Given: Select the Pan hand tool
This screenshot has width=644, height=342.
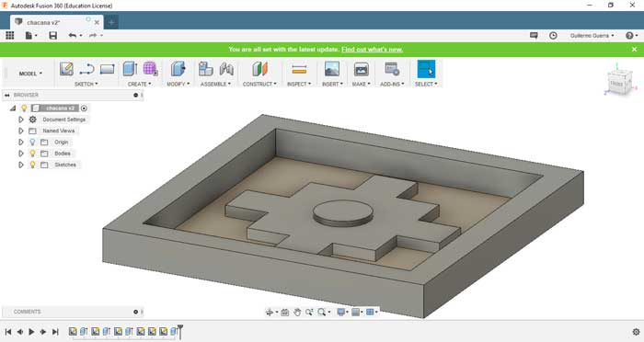Looking at the screenshot, I should pos(297,312).
